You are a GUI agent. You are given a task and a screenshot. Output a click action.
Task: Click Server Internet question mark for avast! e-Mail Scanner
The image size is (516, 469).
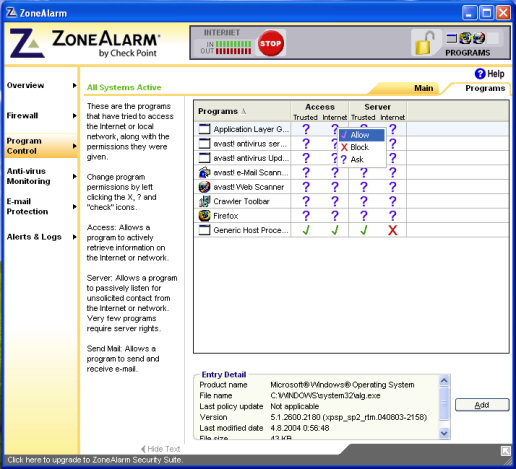[x=393, y=173]
